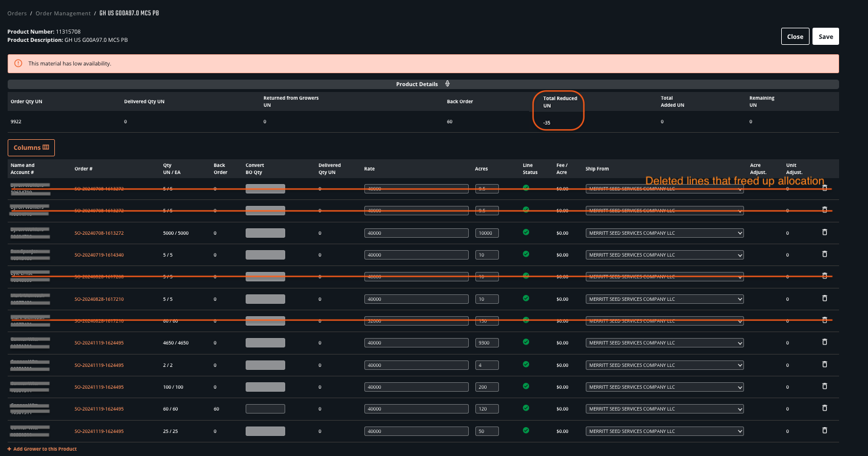The height and width of the screenshot is (456, 868).
Task: Click the Product Details pin icon
Action: [x=447, y=84]
